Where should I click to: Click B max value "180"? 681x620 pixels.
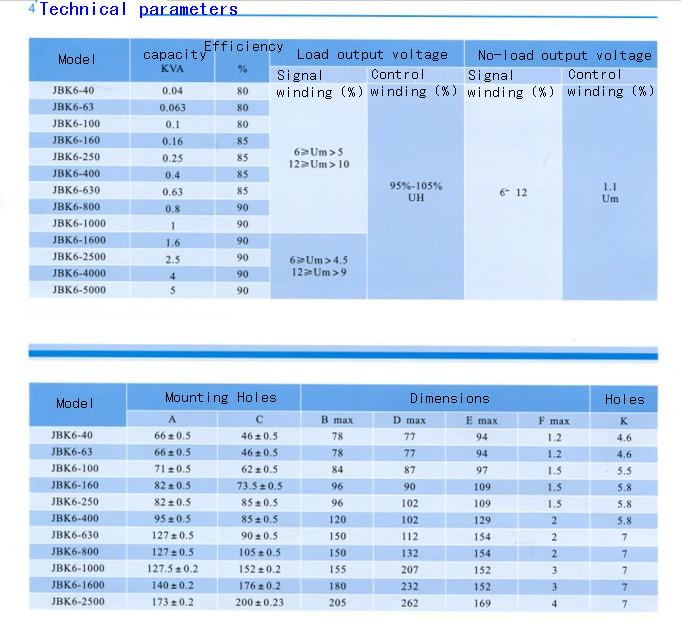point(337,586)
